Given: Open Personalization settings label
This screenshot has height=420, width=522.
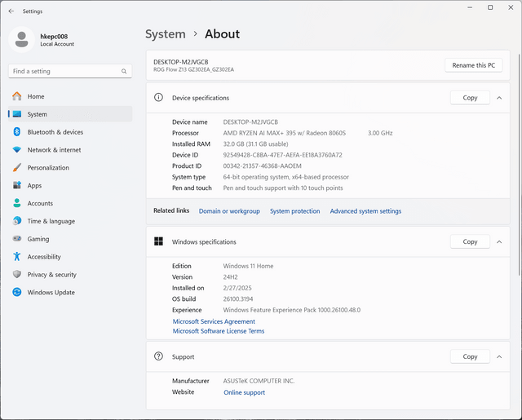Looking at the screenshot, I should (x=48, y=168).
